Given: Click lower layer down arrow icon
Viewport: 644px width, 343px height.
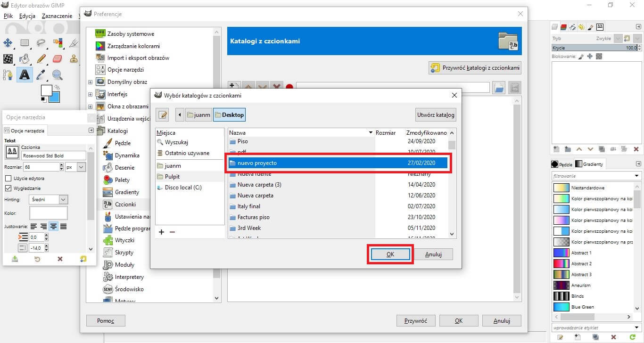Looking at the screenshot, I should 590,149.
